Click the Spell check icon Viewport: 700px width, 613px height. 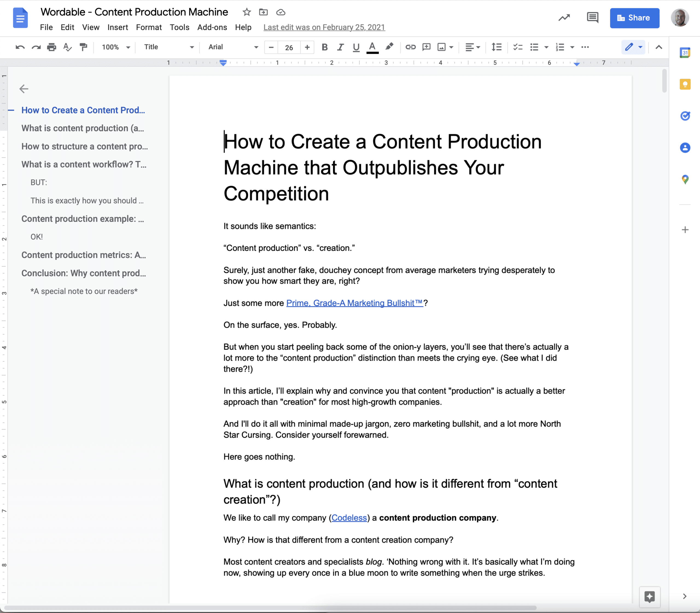pyautogui.click(x=68, y=47)
